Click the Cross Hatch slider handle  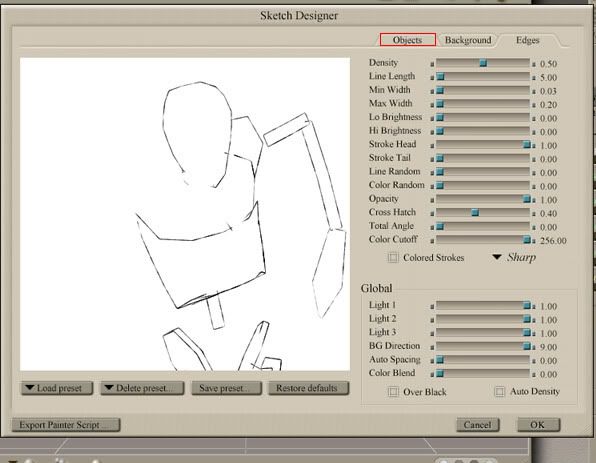click(475, 213)
